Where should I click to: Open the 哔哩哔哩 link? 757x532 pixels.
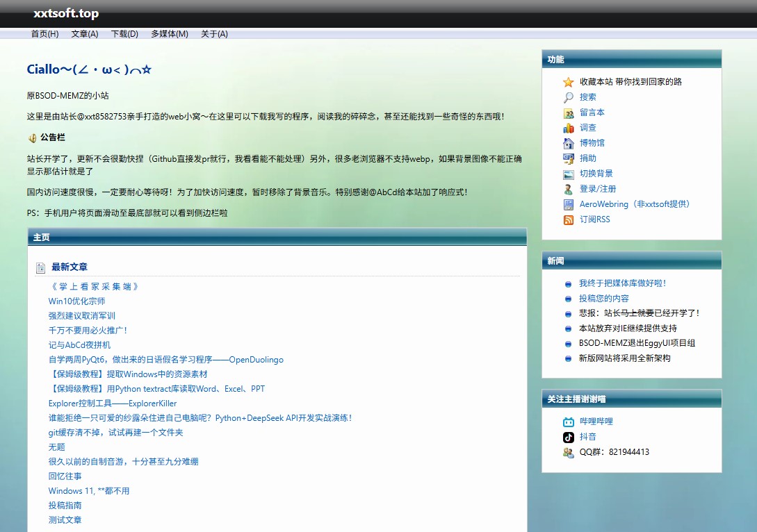click(596, 421)
